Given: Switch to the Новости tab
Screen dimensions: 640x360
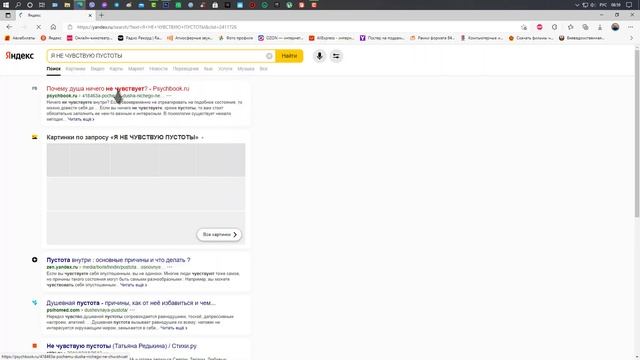Looking at the screenshot, I should (x=158, y=69).
